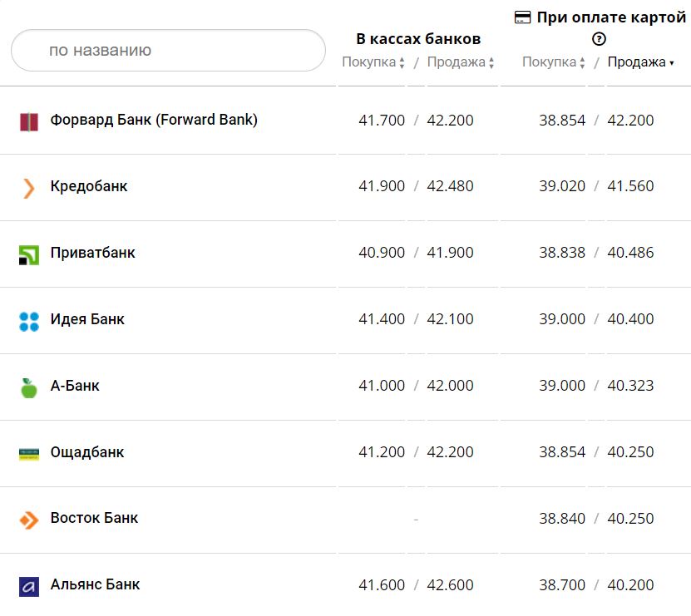Click the Кредобанк orange chevron logo
The height and width of the screenshot is (616, 691).
[x=29, y=188]
